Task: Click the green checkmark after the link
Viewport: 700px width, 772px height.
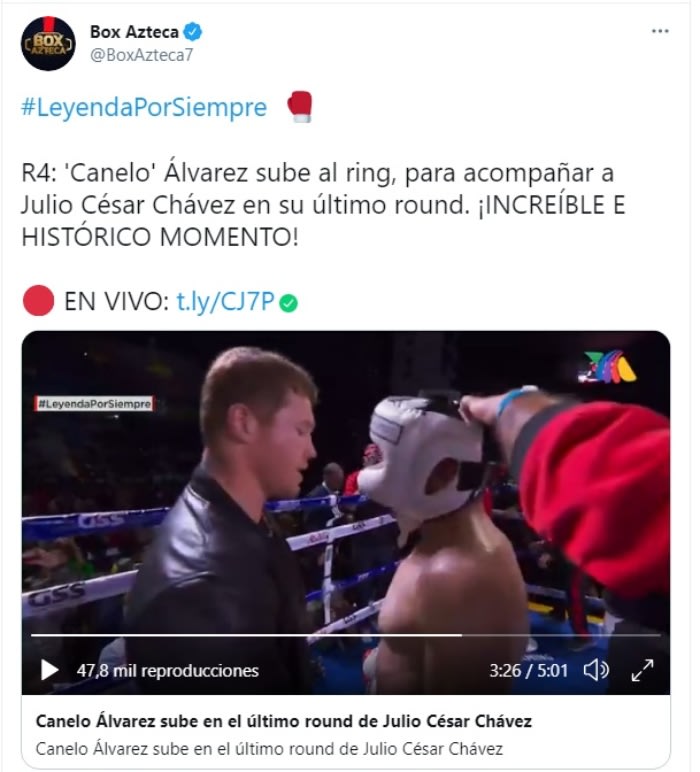Action: (x=288, y=303)
